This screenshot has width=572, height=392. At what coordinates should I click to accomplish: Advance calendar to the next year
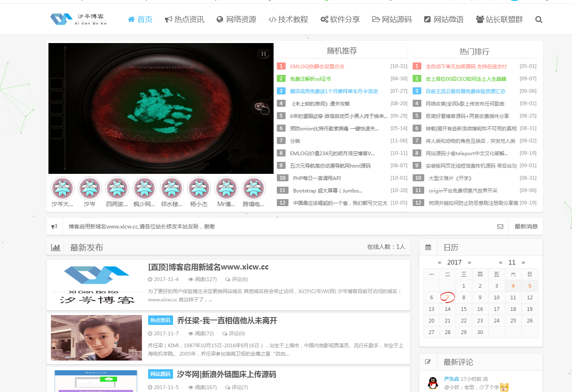click(469, 262)
